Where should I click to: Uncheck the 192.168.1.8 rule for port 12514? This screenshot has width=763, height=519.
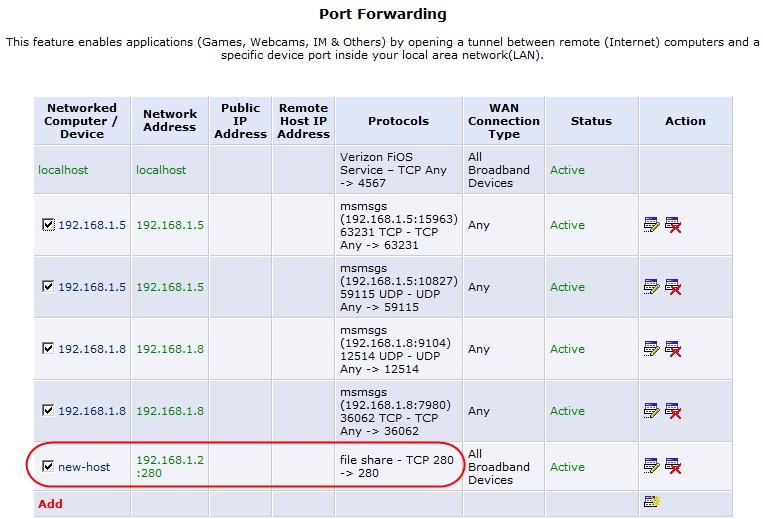tap(48, 349)
